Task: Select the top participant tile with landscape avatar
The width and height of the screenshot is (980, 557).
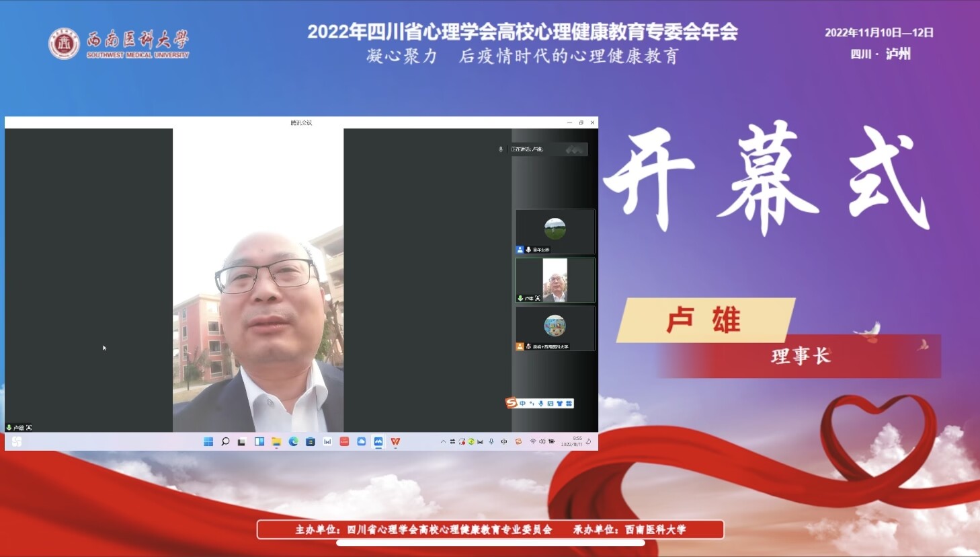Action: [x=555, y=231]
